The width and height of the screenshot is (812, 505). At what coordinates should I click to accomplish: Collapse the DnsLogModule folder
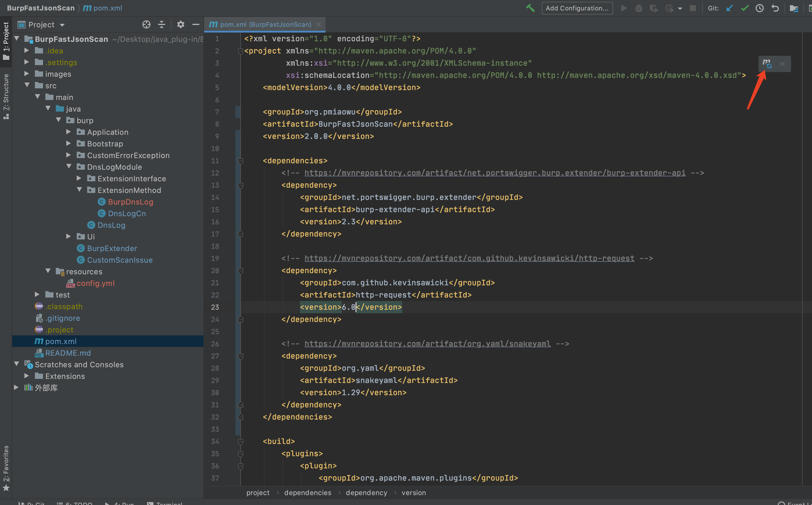point(69,166)
